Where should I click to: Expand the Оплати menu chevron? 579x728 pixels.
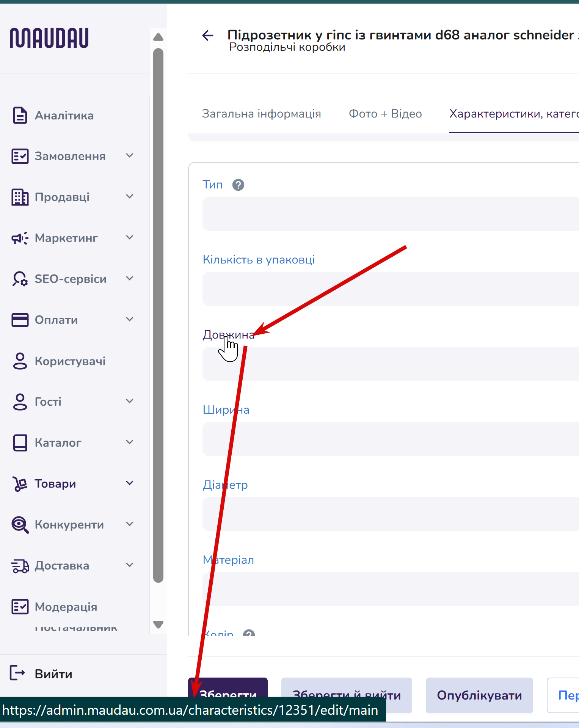coord(130,319)
